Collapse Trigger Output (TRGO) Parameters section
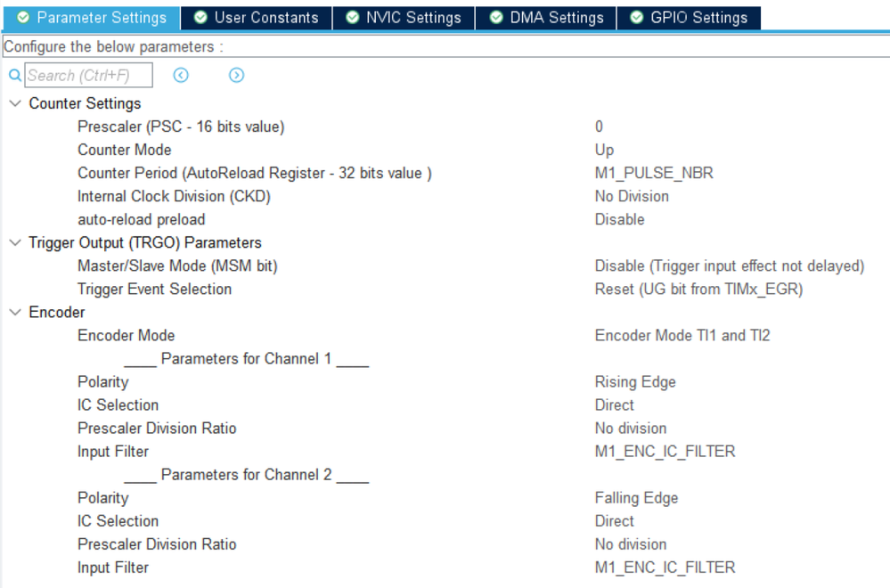The image size is (890, 588). coord(15,242)
